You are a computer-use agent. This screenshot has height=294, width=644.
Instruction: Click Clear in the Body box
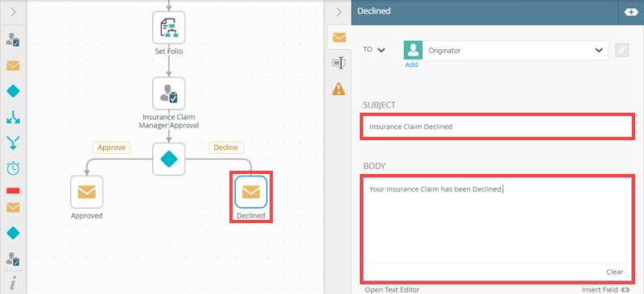point(615,271)
